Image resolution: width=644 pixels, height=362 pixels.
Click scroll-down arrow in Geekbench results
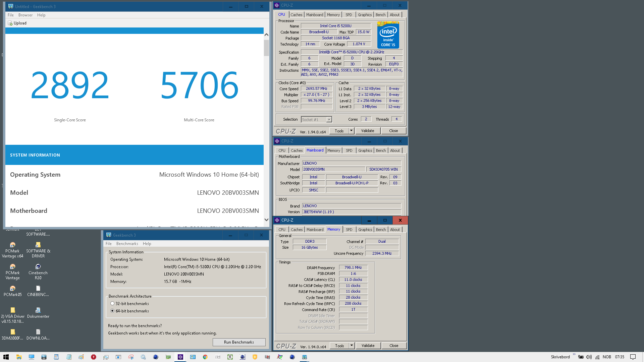266,220
